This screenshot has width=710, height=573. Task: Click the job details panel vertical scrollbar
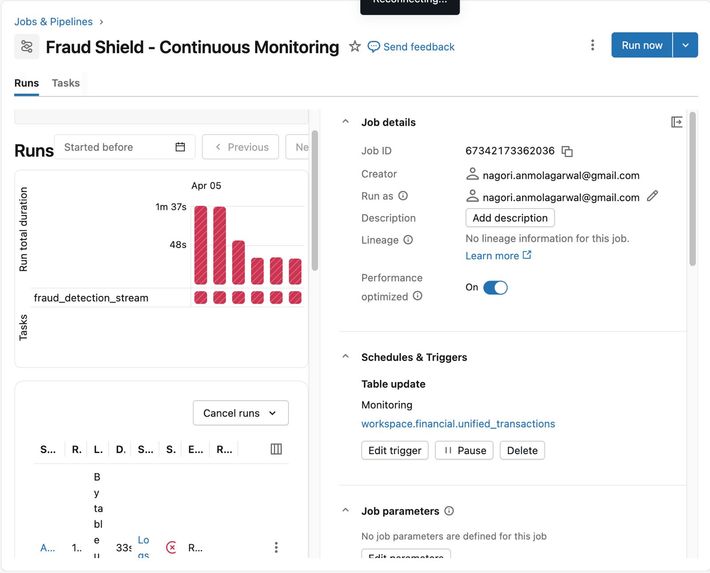pyautogui.click(x=692, y=188)
